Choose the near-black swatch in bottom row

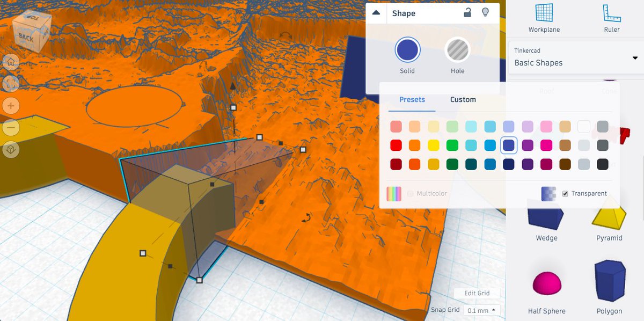tap(603, 164)
